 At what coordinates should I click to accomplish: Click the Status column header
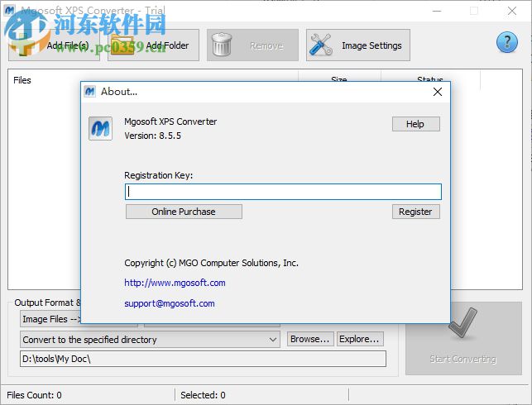pyautogui.click(x=430, y=78)
